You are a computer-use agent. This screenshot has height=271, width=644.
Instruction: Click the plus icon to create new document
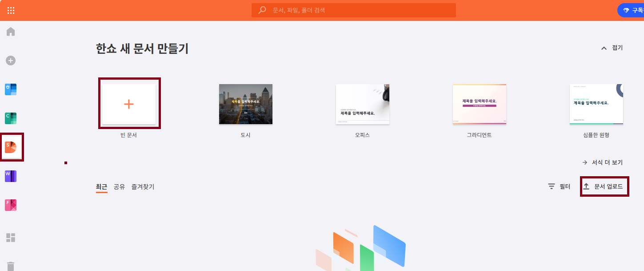(10, 60)
